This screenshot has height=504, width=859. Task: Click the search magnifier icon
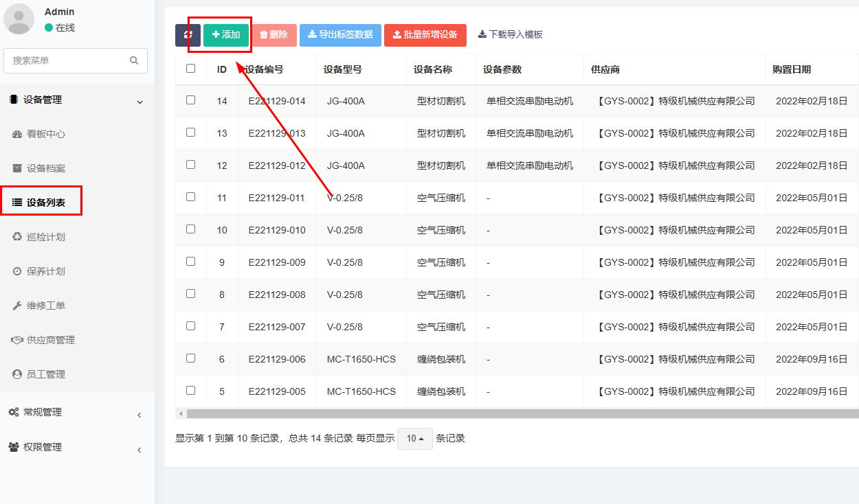134,60
